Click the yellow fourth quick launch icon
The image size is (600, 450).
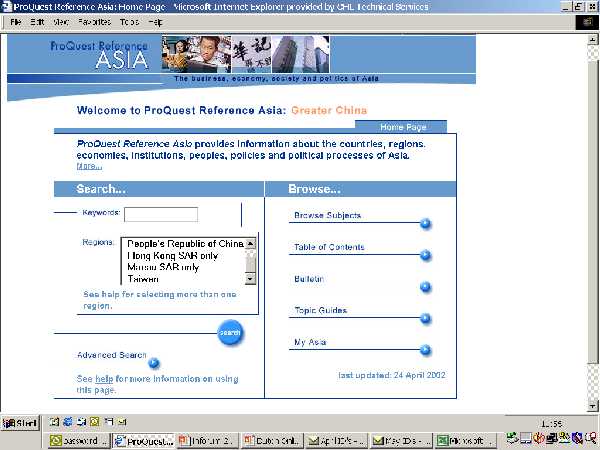tap(95, 422)
